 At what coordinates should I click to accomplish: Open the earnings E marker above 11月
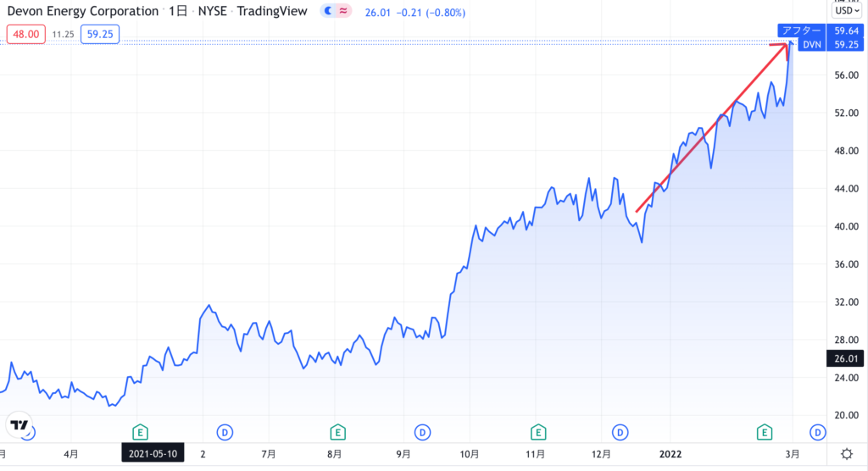click(x=537, y=432)
